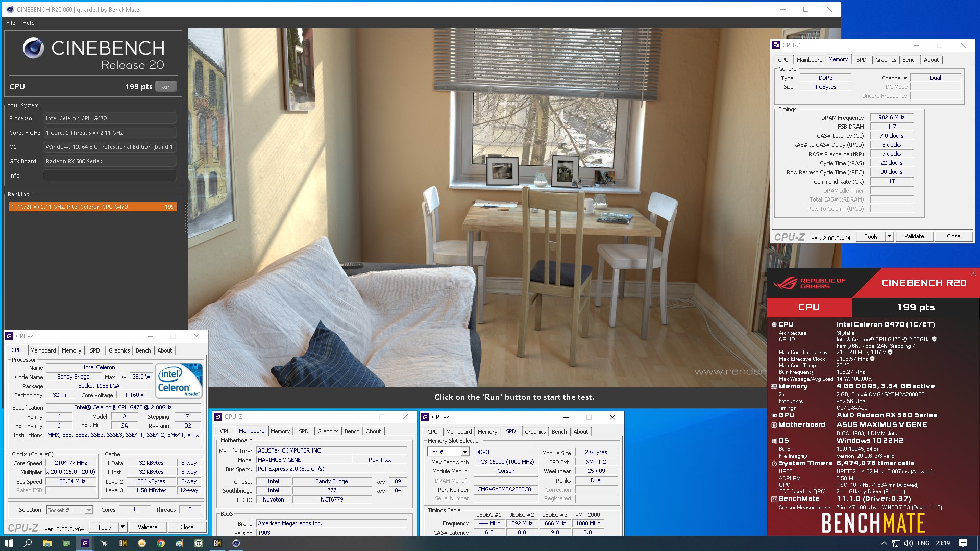Viewport: 980px width, 551px height.
Task: Open the Graphics tab in the CPU-Z SPD window
Action: tap(535, 432)
